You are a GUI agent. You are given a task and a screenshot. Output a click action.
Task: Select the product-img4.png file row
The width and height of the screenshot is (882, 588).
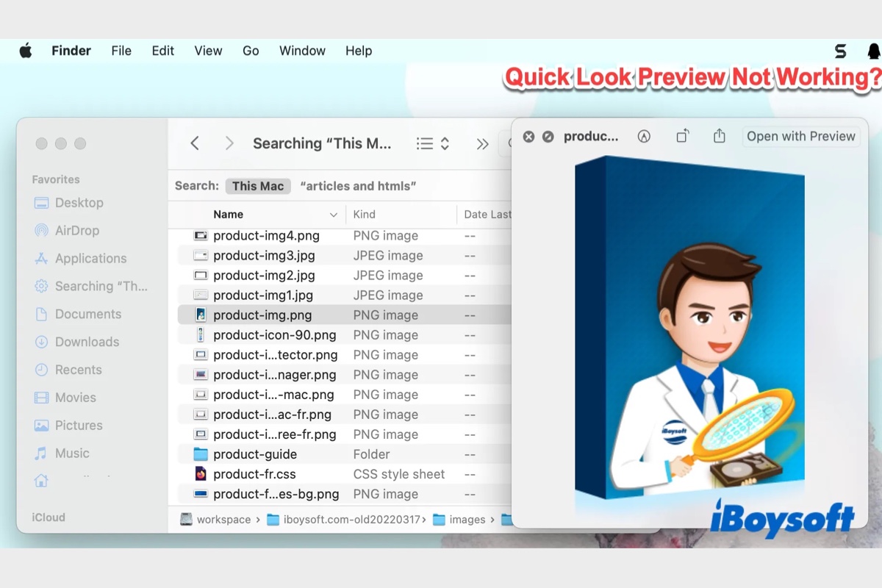pos(266,236)
